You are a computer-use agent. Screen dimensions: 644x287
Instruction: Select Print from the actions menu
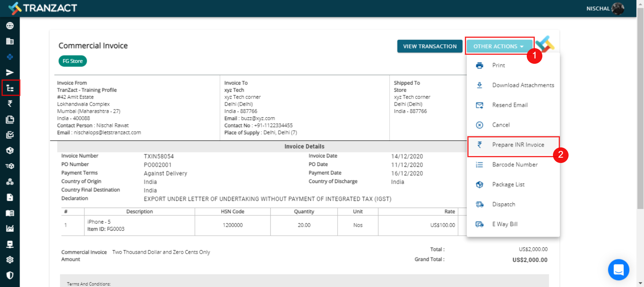[498, 66]
